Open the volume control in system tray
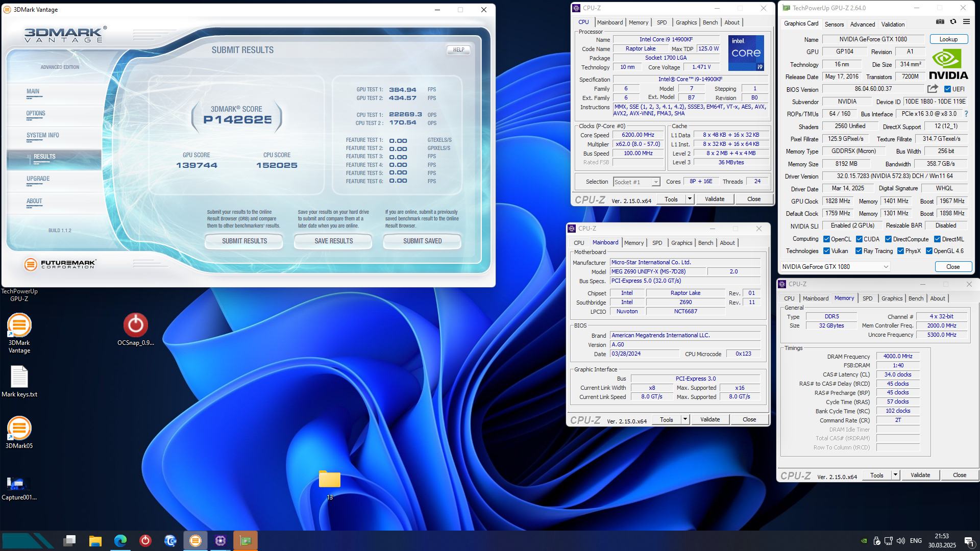Viewport: 980px width, 551px height. click(901, 541)
